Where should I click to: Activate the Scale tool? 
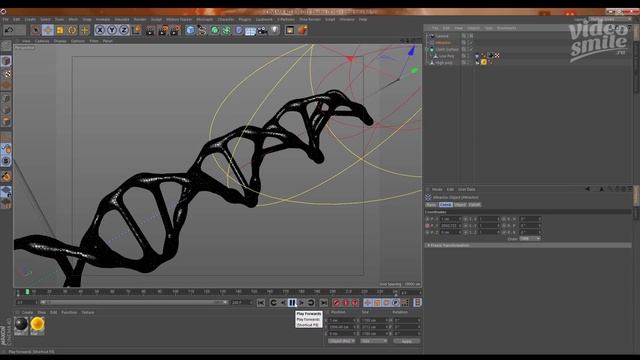(x=60, y=30)
